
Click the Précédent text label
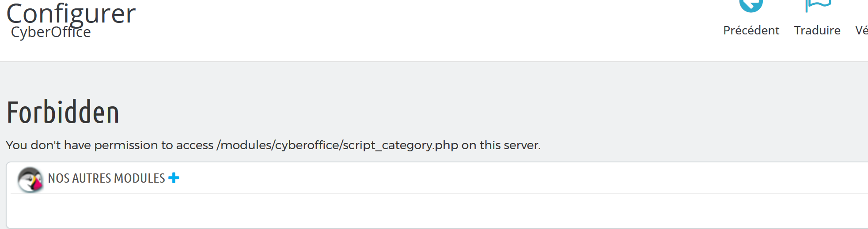[x=751, y=30]
